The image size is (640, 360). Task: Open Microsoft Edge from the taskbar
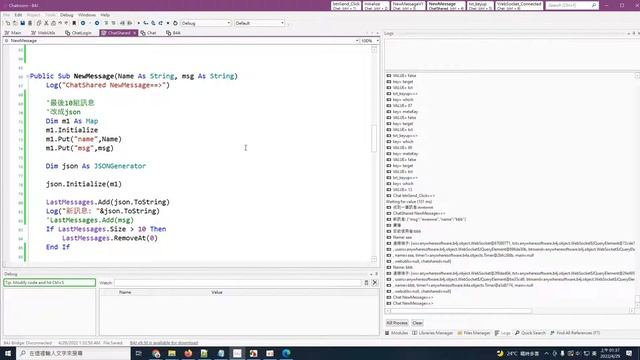pos(286,353)
